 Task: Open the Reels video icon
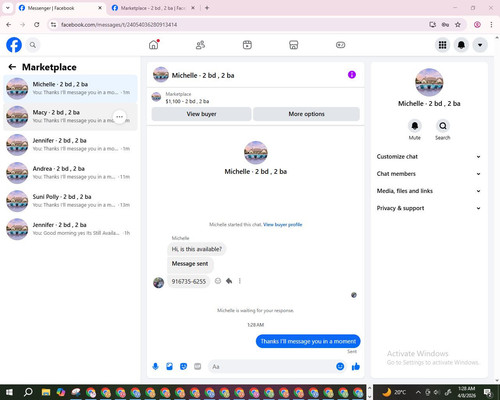(x=247, y=45)
